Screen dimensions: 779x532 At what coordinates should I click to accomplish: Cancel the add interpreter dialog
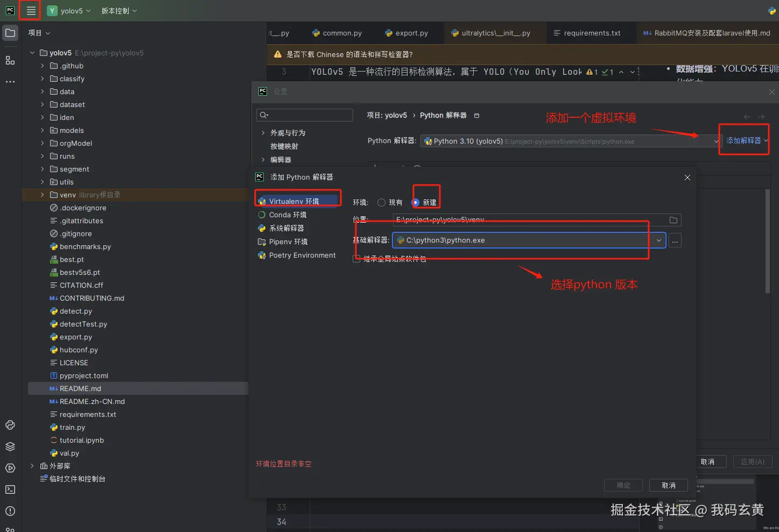[x=669, y=485]
